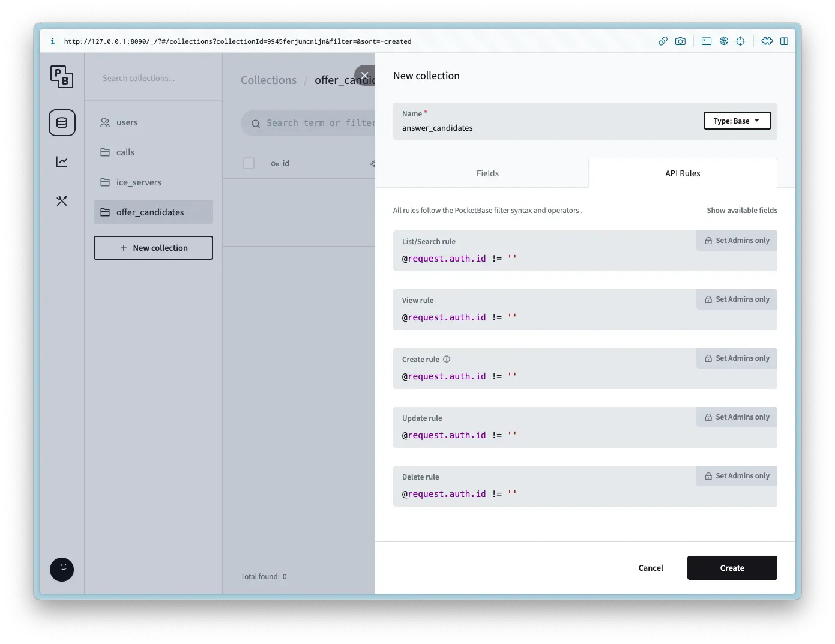The height and width of the screenshot is (644, 835).
Task: Click the PocketBase logo icon
Action: pos(62,77)
